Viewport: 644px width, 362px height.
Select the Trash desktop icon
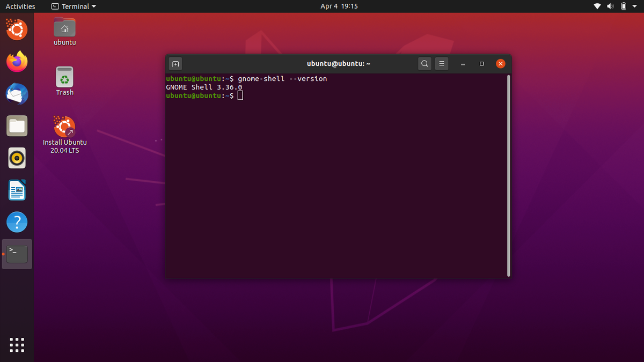click(65, 82)
